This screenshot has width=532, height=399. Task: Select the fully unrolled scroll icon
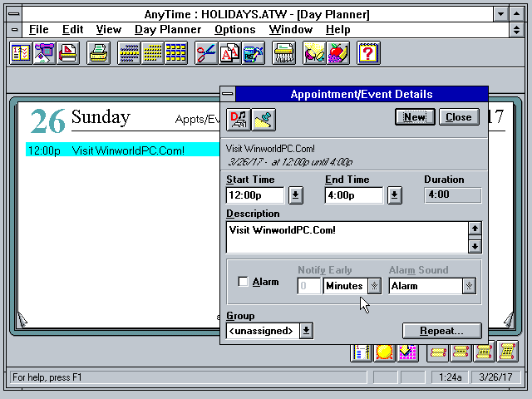(507, 352)
